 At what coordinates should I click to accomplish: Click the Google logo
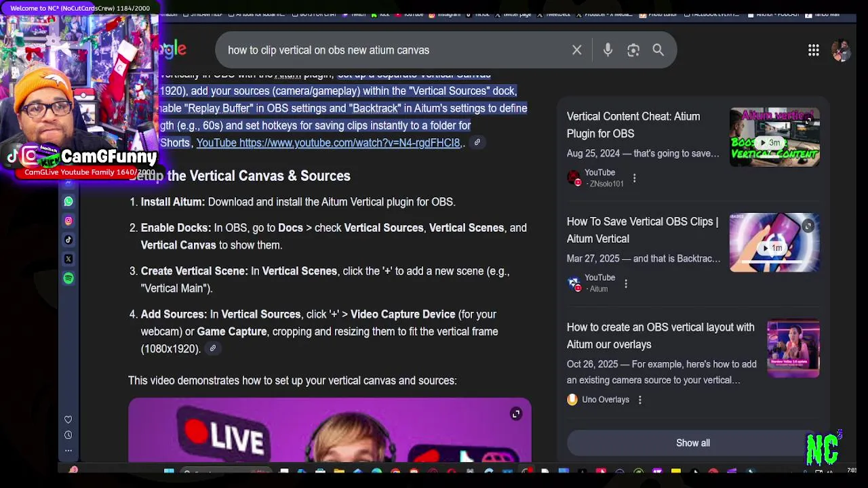tap(172, 49)
